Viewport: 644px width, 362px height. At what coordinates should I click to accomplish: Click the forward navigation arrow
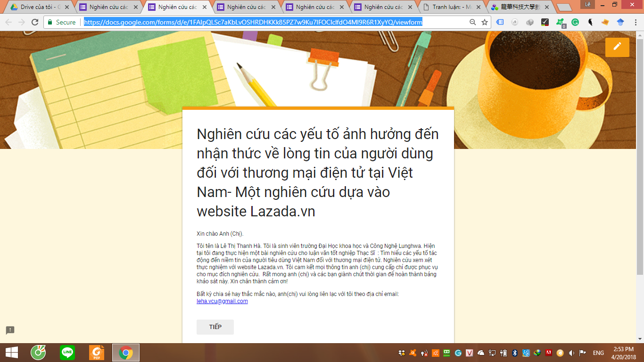click(x=22, y=22)
